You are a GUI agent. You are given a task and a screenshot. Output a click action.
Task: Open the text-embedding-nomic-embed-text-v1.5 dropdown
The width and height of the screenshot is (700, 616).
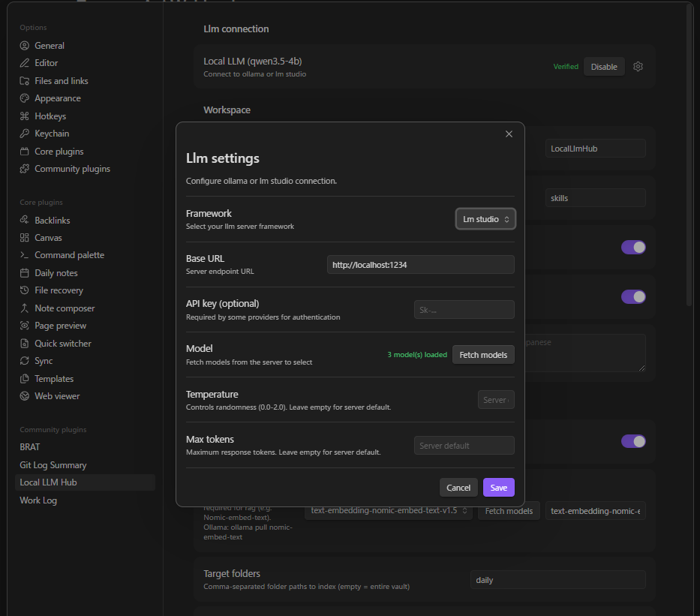pyautogui.click(x=389, y=511)
